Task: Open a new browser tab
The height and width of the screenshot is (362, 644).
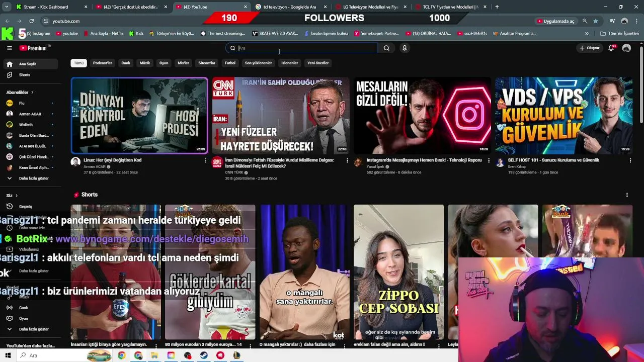Action: click(x=497, y=7)
